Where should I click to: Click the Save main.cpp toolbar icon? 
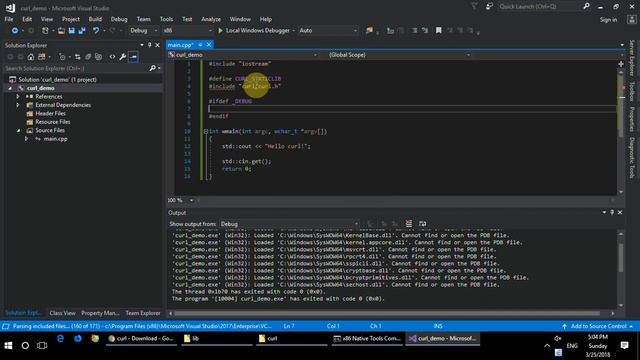71,31
